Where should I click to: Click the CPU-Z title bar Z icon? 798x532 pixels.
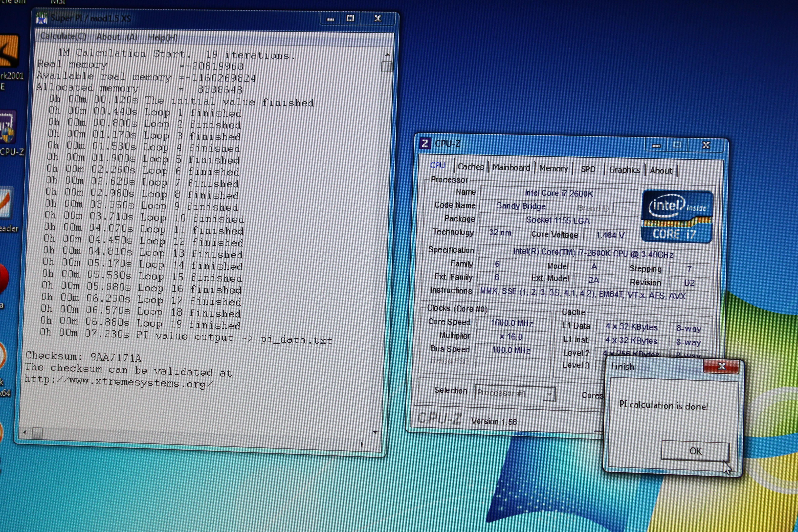point(425,144)
